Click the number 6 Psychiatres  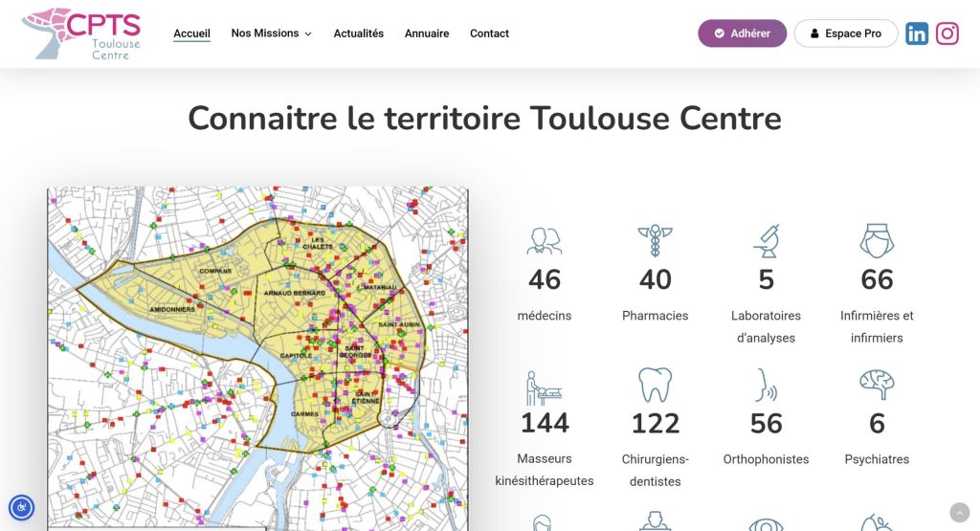(x=877, y=424)
